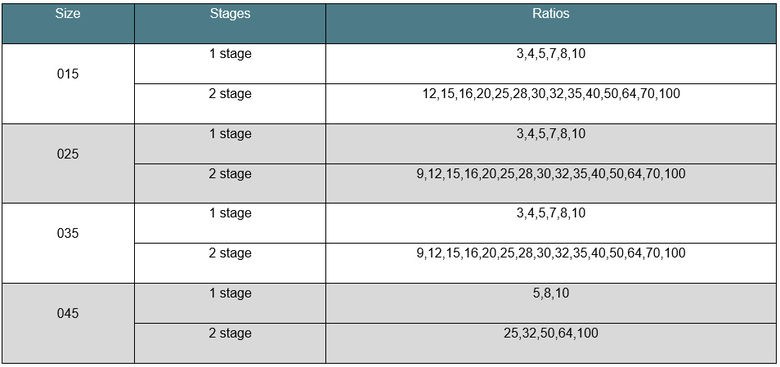The height and width of the screenshot is (367, 780).
Task: Select the 045 size cell
Action: 68,323
